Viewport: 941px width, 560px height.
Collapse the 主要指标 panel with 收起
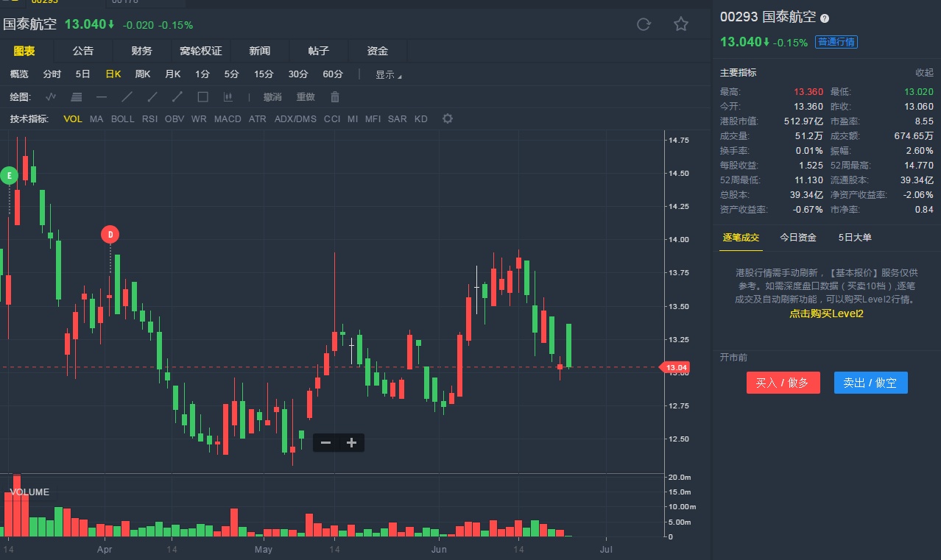coord(924,72)
